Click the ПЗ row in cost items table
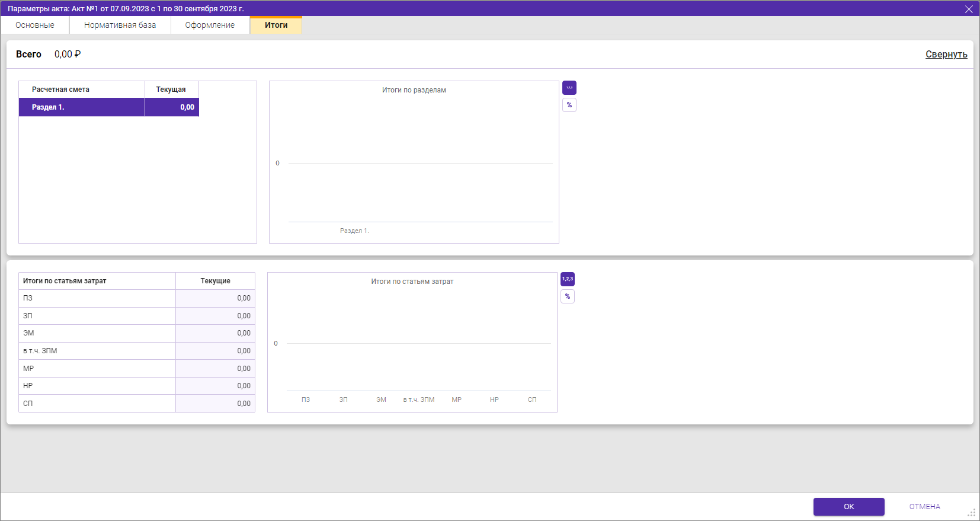Screen dimensions: 980x521 98,298
